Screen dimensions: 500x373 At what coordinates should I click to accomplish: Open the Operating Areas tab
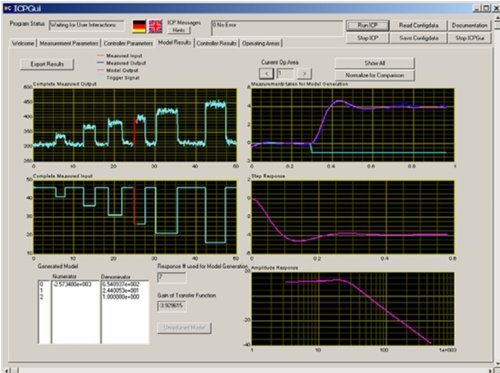(261, 43)
